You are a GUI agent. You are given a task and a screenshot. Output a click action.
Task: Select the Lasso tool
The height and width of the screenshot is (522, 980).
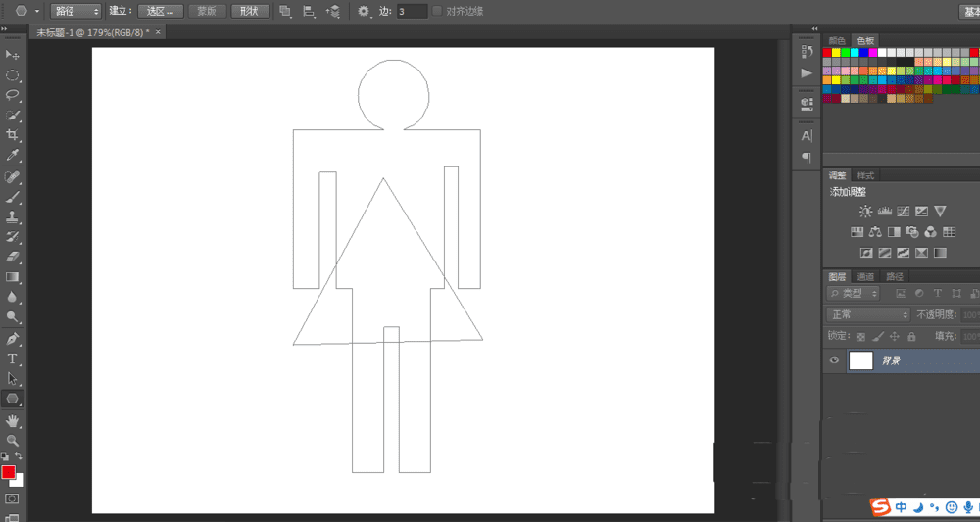tap(13, 95)
